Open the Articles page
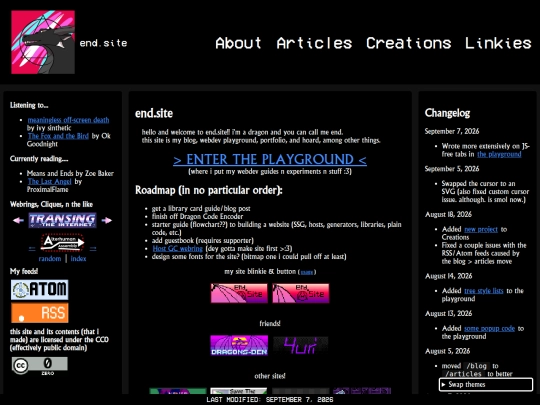This screenshot has height=405, width=540. coord(314,43)
